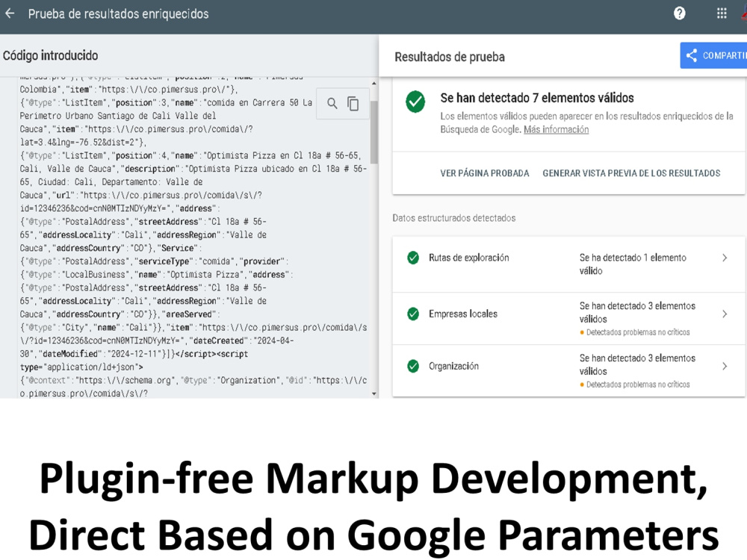Go back with the top-left arrow
Viewport: 747px width, 560px height.
10,13
